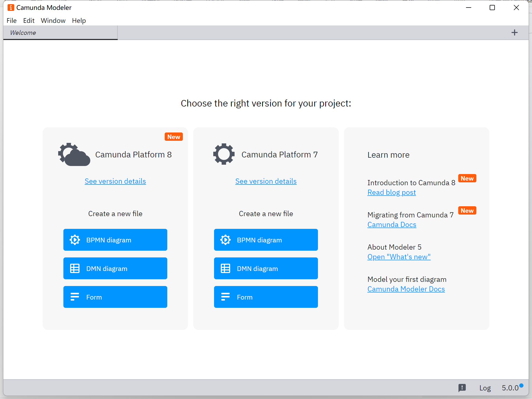Click the Camunda Platform 7 gear icon
The width and height of the screenshot is (532, 399).
pyautogui.click(x=224, y=154)
